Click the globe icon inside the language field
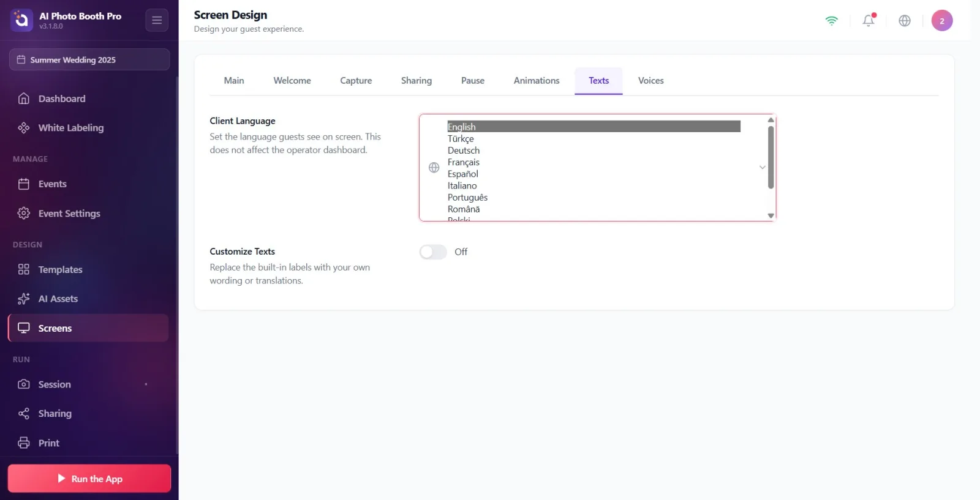 pyautogui.click(x=434, y=168)
